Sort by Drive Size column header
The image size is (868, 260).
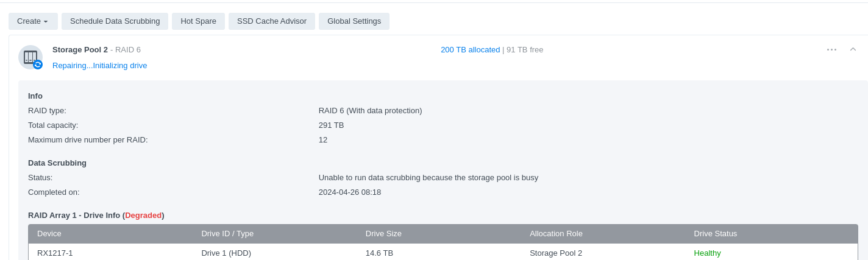(383, 234)
